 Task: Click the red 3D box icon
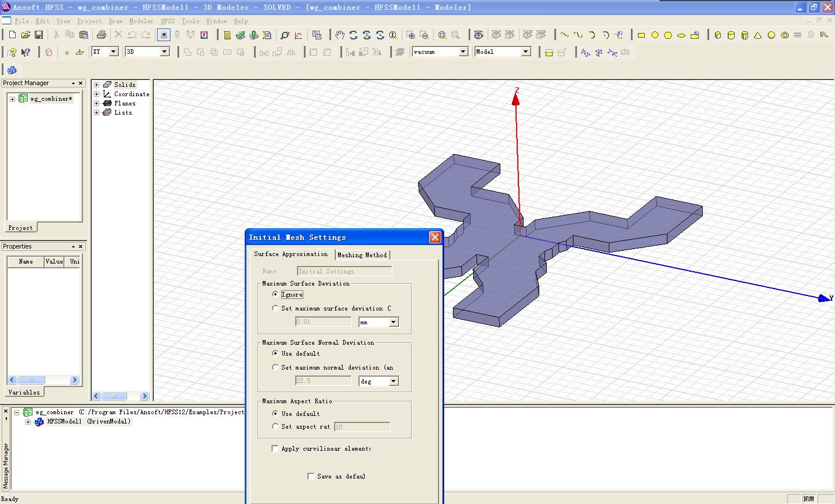coord(49,52)
